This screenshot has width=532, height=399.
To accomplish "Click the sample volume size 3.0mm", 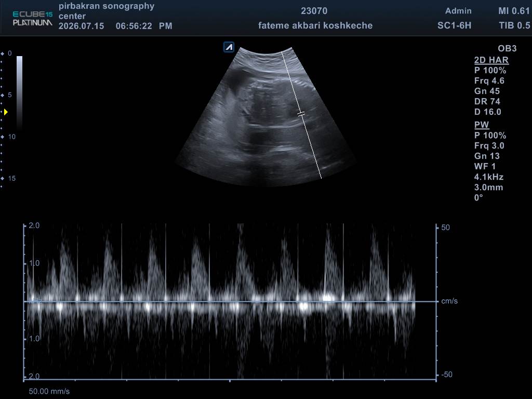I will pos(488,187).
